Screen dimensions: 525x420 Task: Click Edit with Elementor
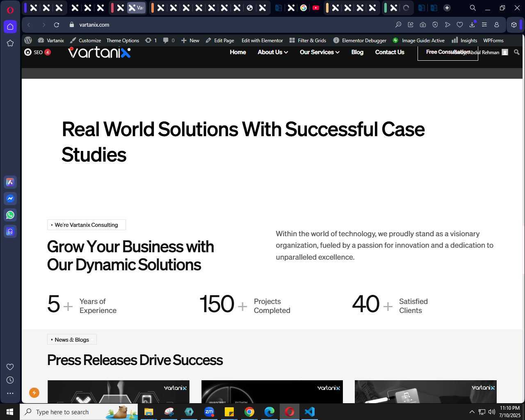click(262, 40)
